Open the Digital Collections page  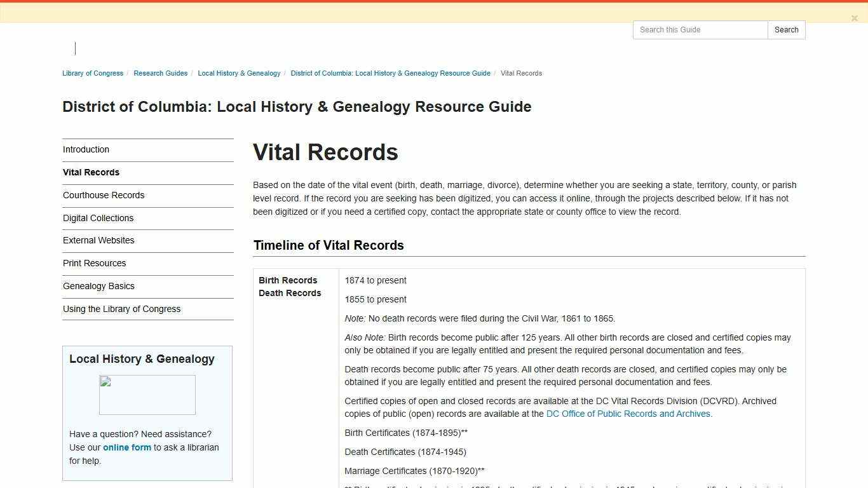tap(98, 218)
